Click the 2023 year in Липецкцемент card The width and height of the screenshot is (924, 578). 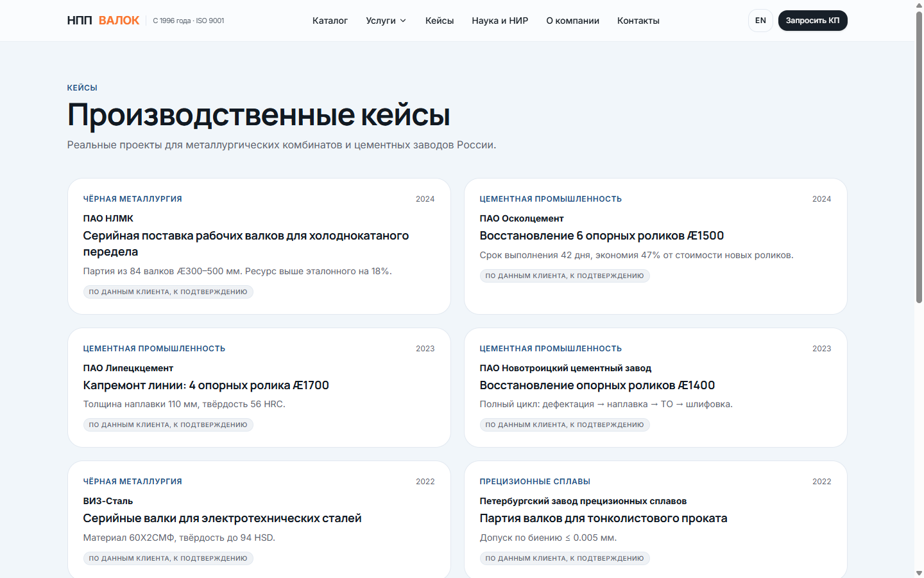click(425, 349)
